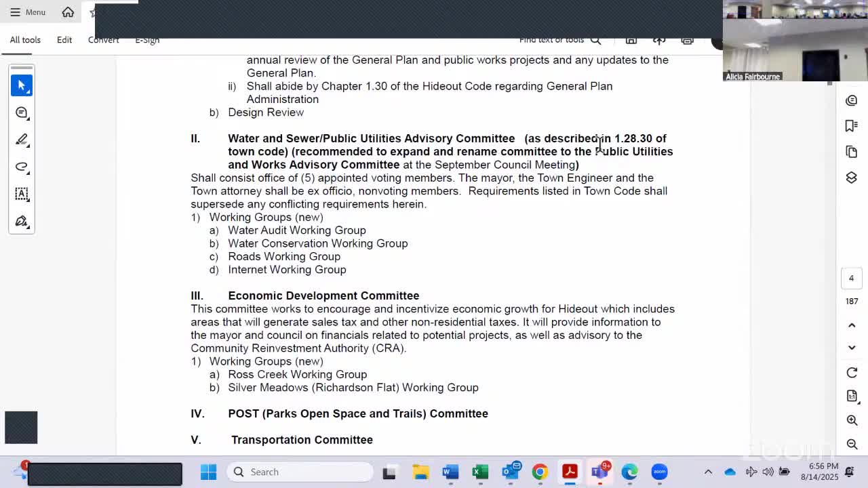Rotate the view with the refresh icon

click(x=852, y=373)
